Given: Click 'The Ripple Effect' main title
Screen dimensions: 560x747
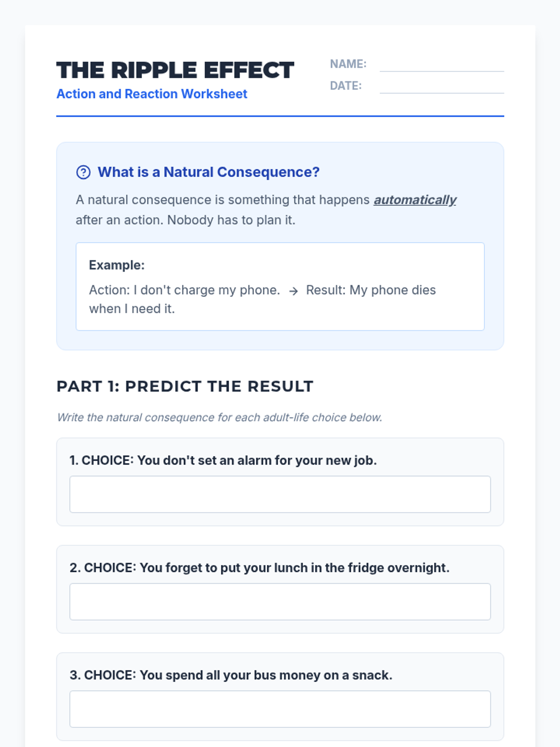Looking at the screenshot, I should pos(175,70).
